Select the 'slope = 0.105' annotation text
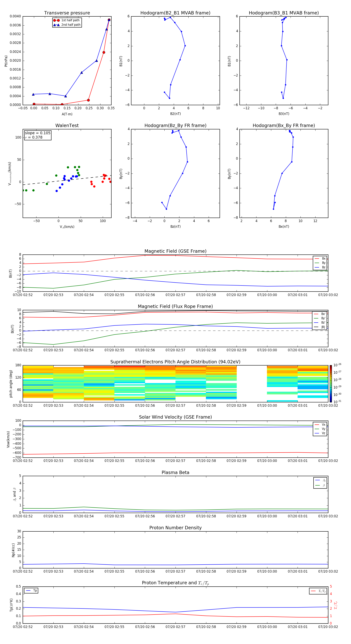351x644 pixels. [37, 133]
